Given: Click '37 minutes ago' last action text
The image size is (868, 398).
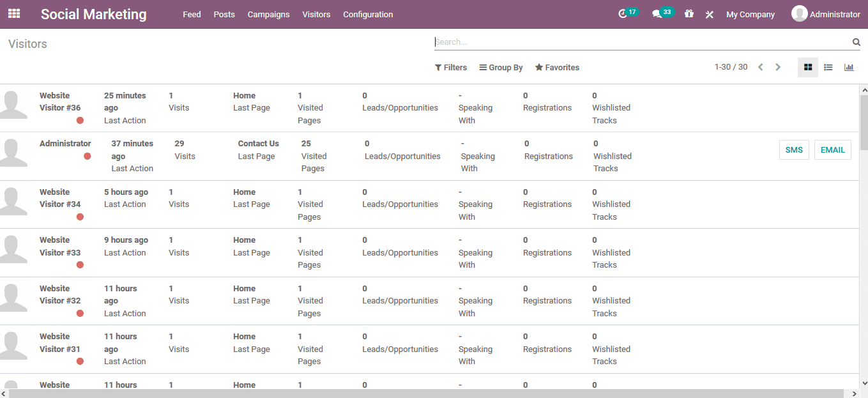Looking at the screenshot, I should pos(132,150).
